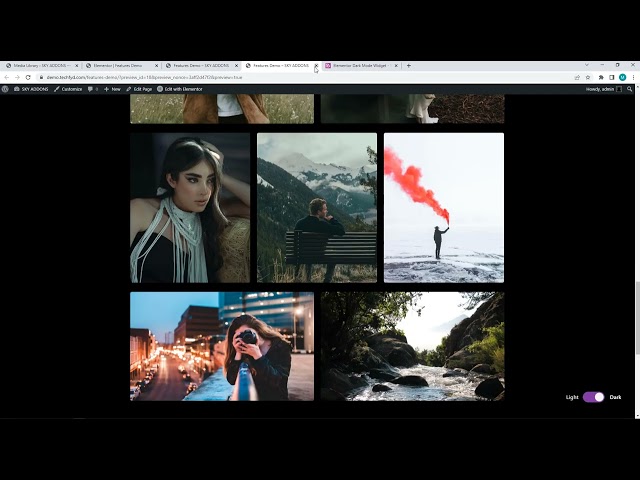Viewport: 640px width, 480px height.
Task: Open the comments bubble in admin bar
Action: point(93,89)
